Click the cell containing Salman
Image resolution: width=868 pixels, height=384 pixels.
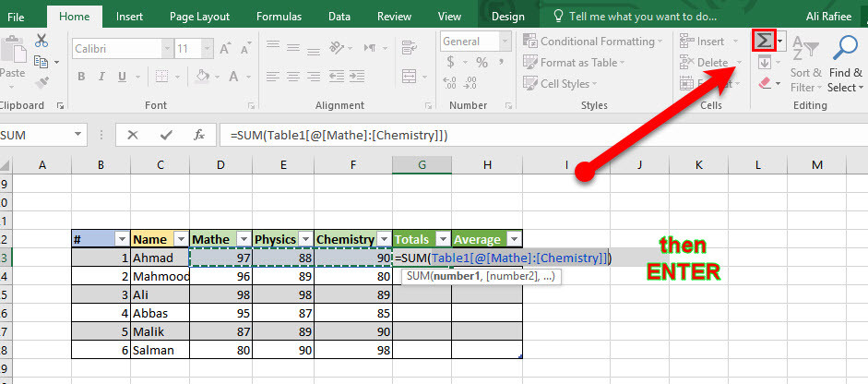160,350
